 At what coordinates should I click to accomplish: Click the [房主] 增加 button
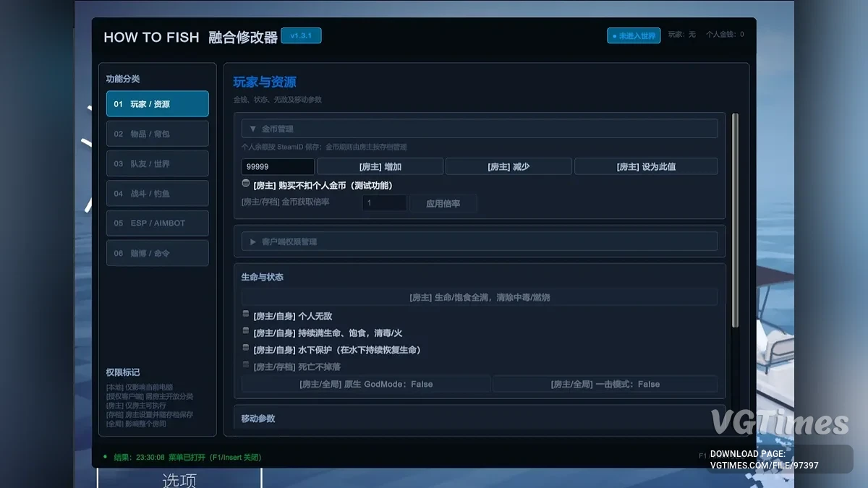click(x=380, y=166)
